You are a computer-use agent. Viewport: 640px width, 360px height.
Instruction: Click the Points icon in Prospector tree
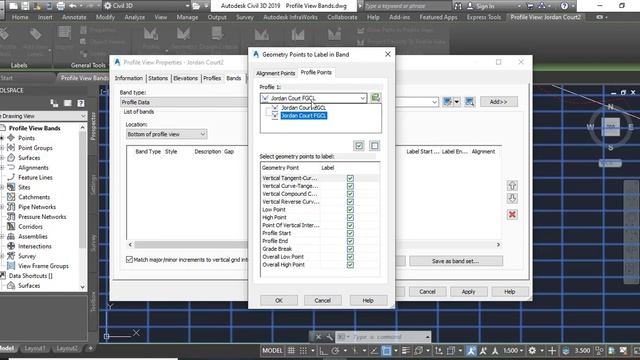coord(11,138)
